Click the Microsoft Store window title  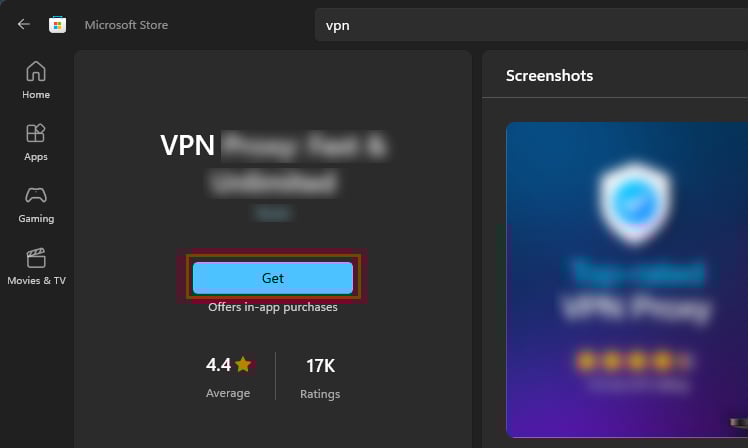click(126, 25)
